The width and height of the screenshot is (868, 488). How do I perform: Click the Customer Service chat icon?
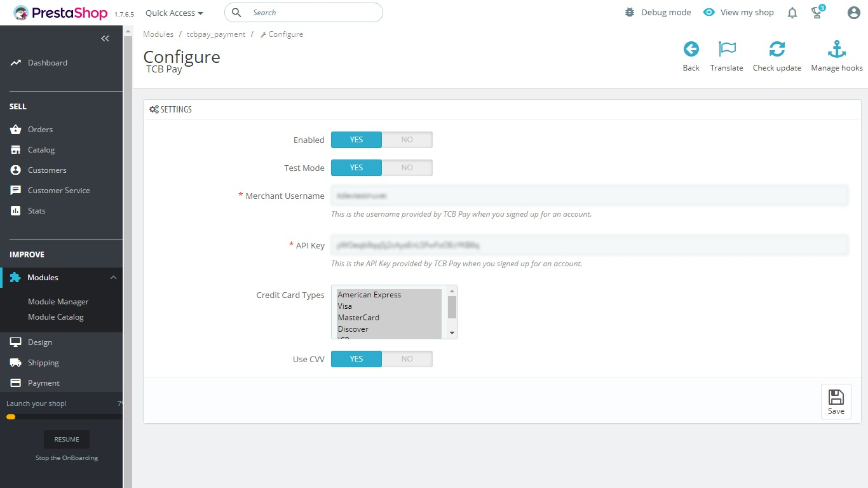[16, 191]
